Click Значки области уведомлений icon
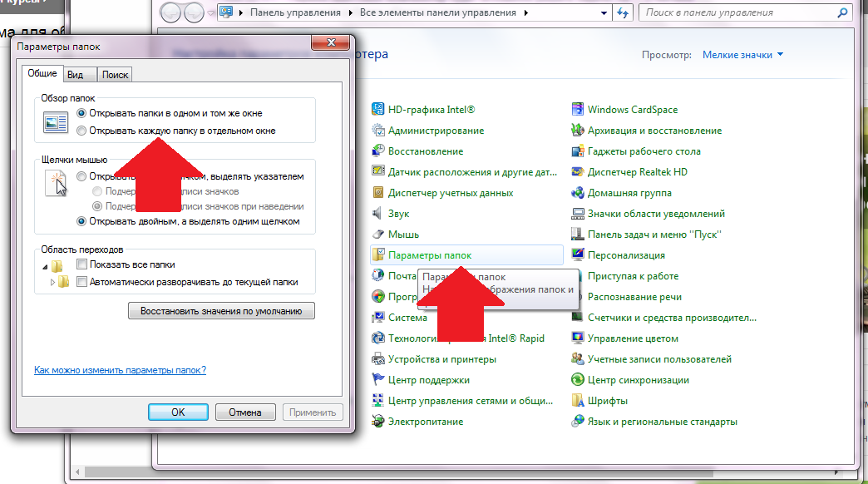The image size is (868, 484). coord(577,213)
